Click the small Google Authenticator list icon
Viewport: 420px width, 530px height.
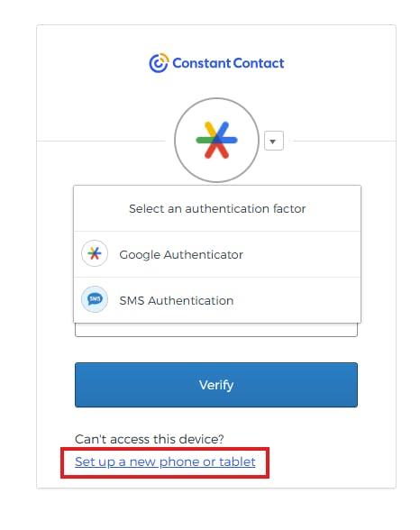(x=95, y=253)
